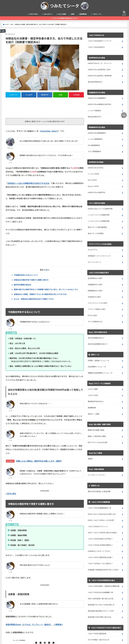
Task: Open the @tsumitate_theta Twitter link
Action: coord(49,131)
